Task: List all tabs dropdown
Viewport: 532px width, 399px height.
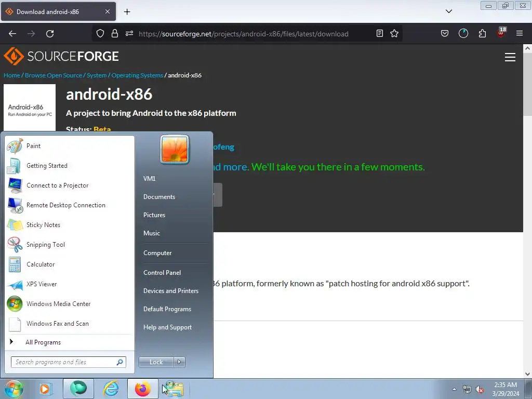Action: tap(449, 11)
